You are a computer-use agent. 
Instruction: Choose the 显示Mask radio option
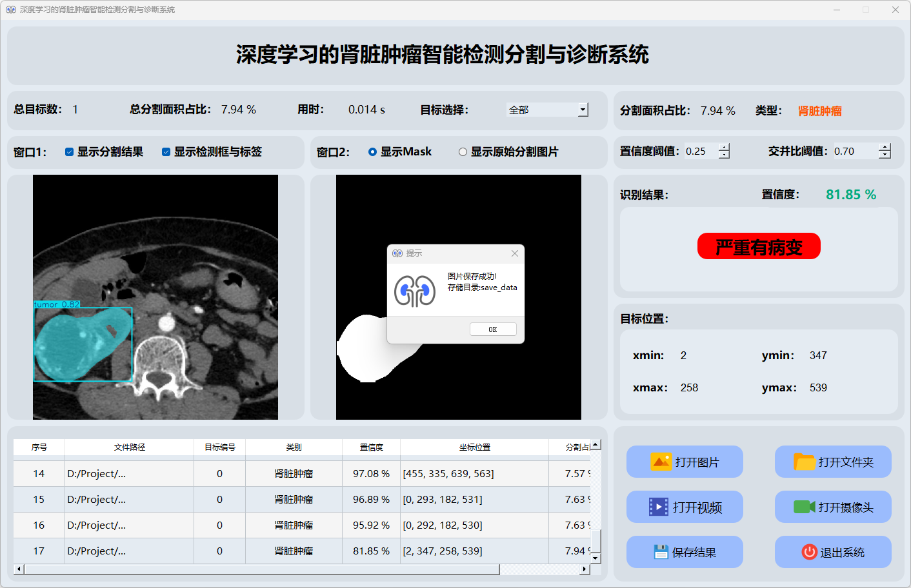pyautogui.click(x=372, y=152)
